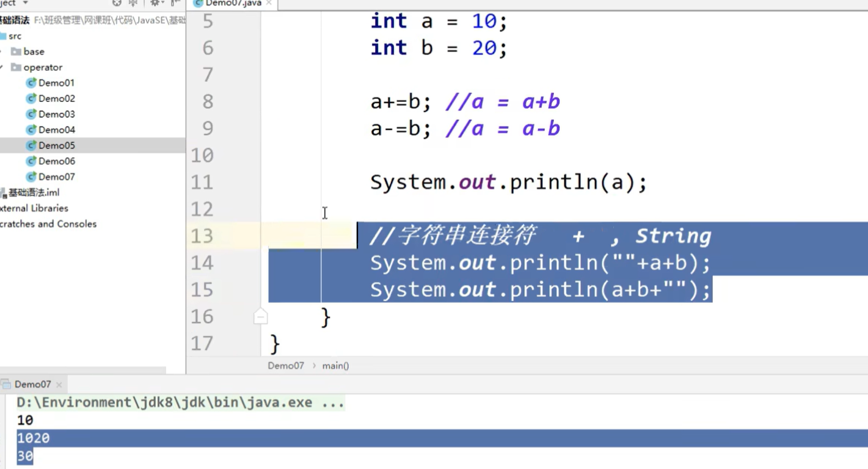Click the statement 'a-=b;' on line 9

(x=401, y=129)
